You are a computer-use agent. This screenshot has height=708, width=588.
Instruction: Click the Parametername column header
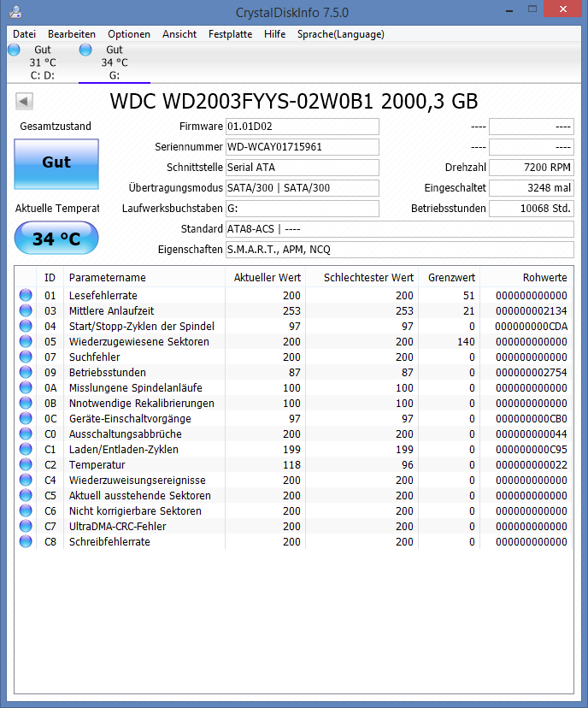(x=144, y=277)
